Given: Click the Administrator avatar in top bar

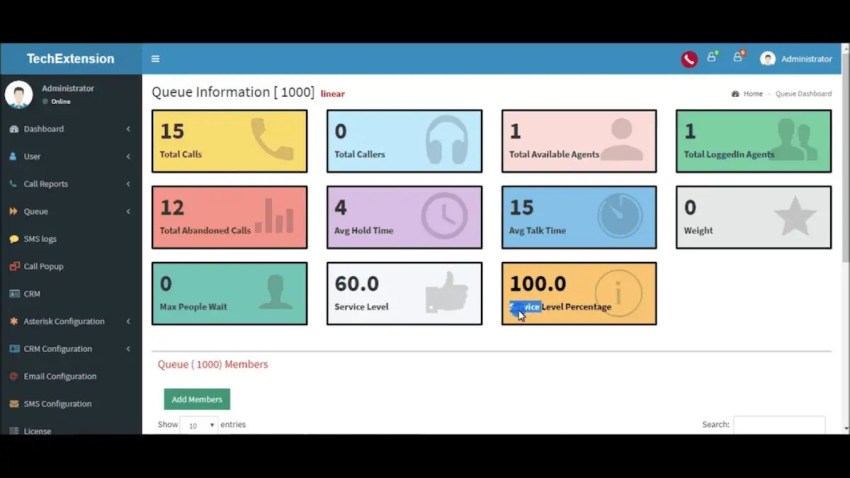Looking at the screenshot, I should click(767, 59).
